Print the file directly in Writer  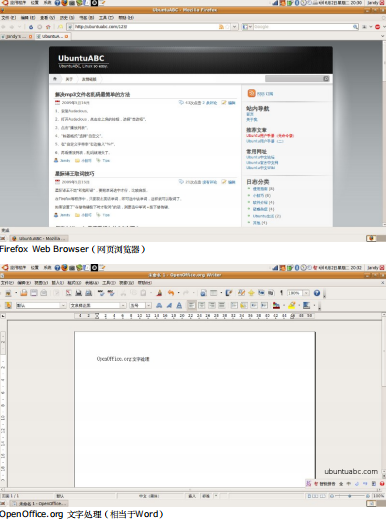click(x=79, y=293)
